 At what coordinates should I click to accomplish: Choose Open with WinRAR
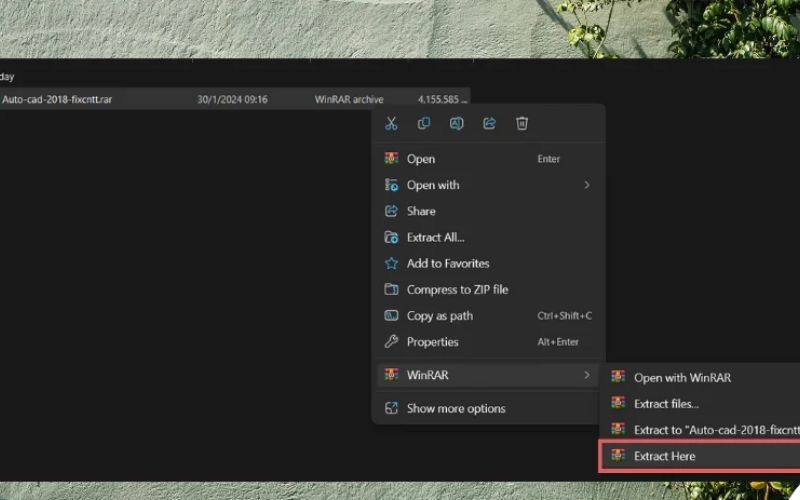click(702, 378)
